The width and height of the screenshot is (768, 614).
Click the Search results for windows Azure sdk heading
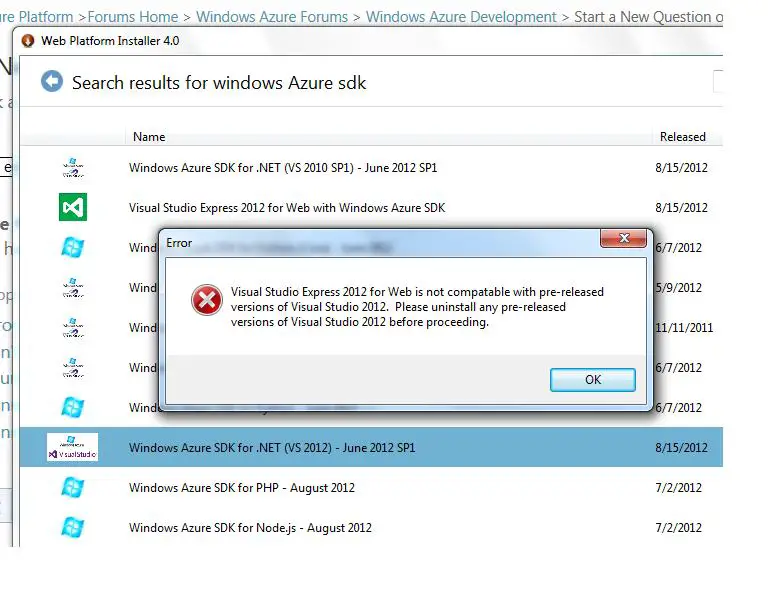coord(219,83)
